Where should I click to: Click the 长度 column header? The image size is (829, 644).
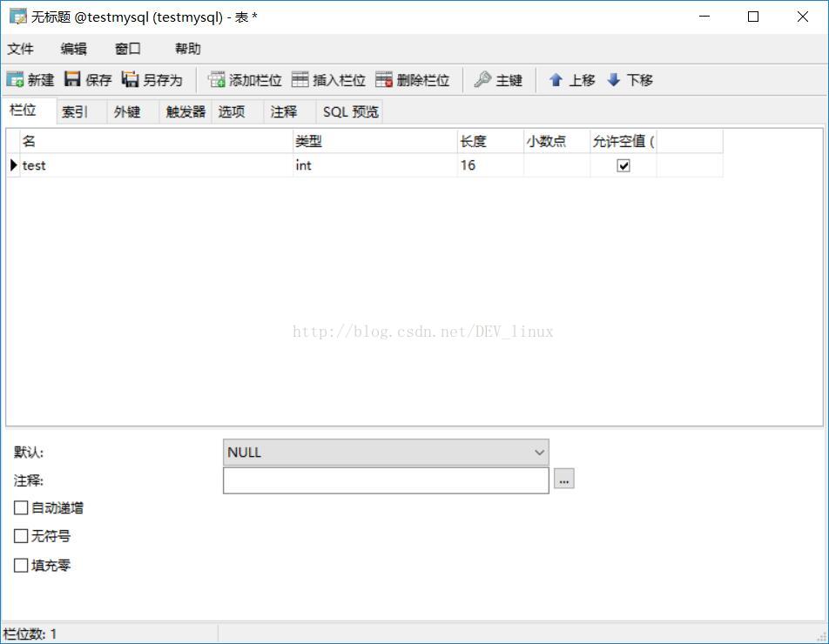coord(490,141)
